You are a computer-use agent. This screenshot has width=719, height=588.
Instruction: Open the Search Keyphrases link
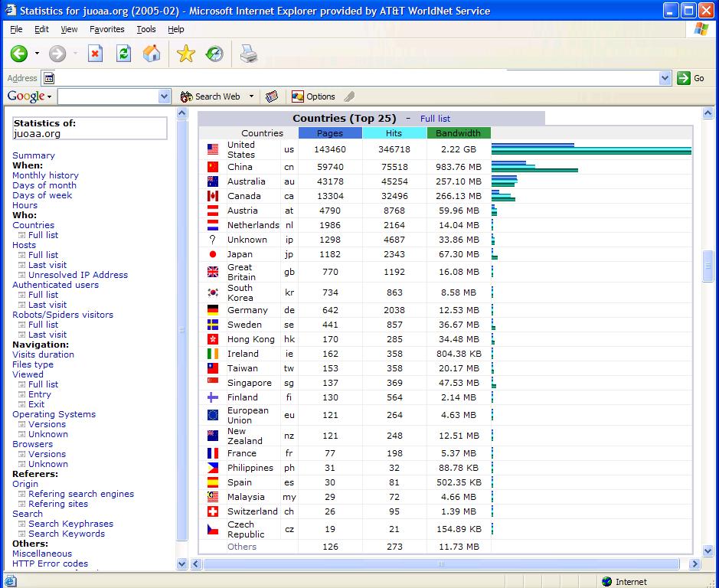70,524
